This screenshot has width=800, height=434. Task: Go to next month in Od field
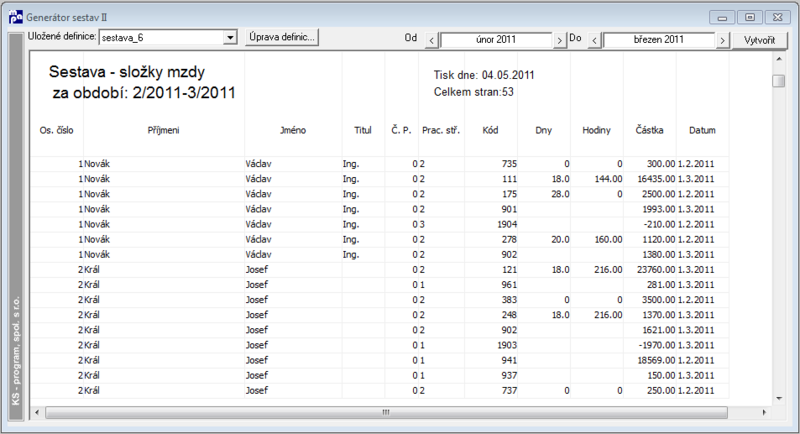(560, 40)
